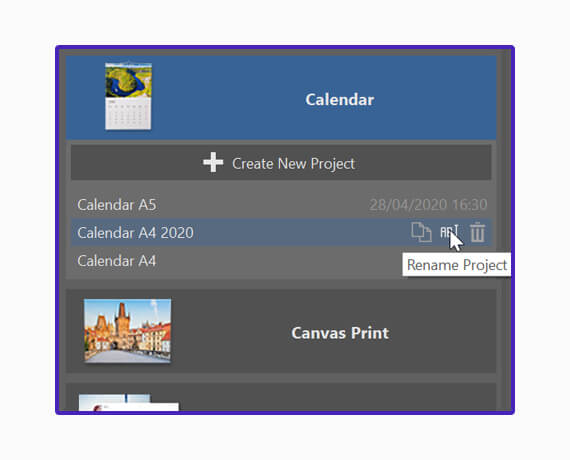
Task: Click the Canvas Print Prague photo thumbnail
Action: [x=128, y=331]
